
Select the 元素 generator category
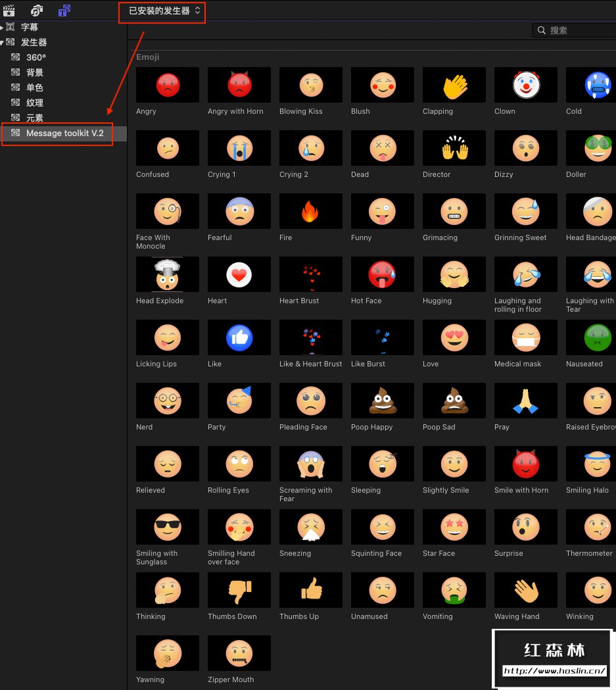click(x=34, y=118)
